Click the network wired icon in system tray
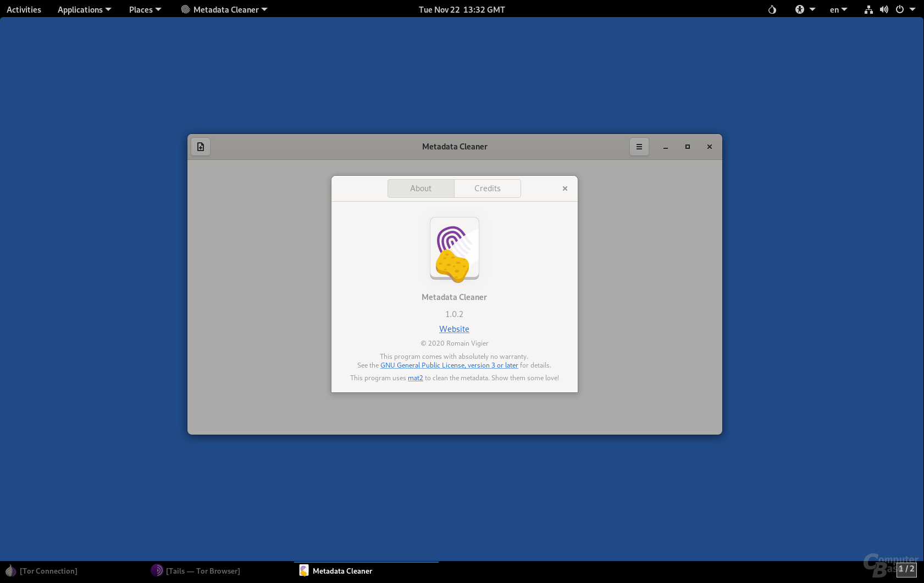The height and width of the screenshot is (583, 924). (868, 9)
